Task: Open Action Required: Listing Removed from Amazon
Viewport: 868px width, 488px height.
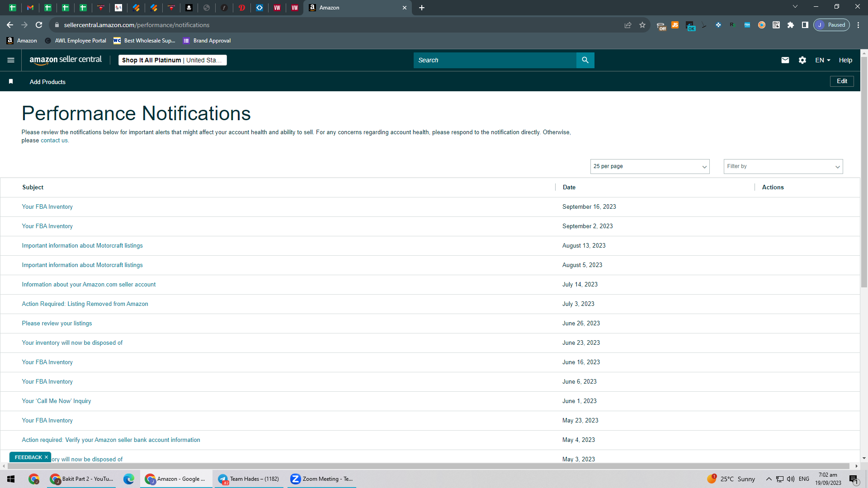Action: click(x=85, y=304)
